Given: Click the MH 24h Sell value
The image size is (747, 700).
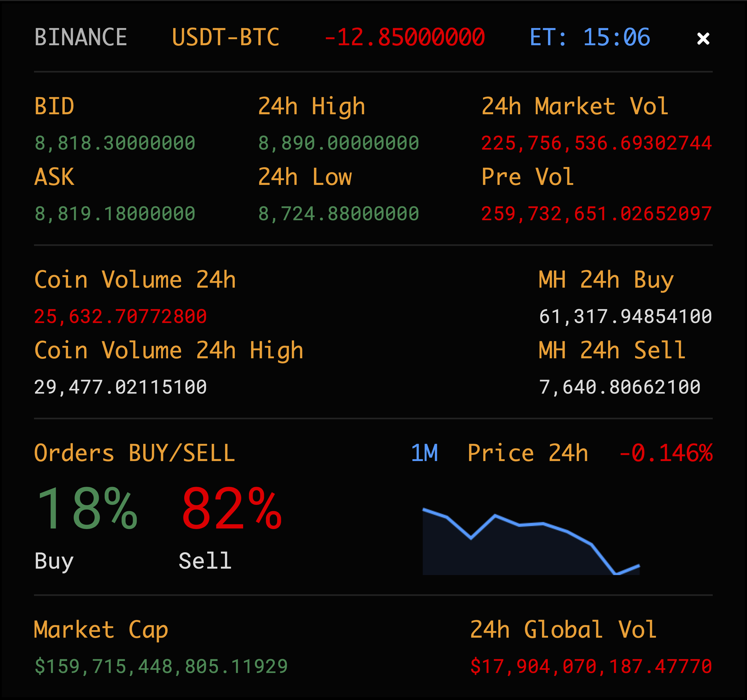Looking at the screenshot, I should click(x=620, y=387).
